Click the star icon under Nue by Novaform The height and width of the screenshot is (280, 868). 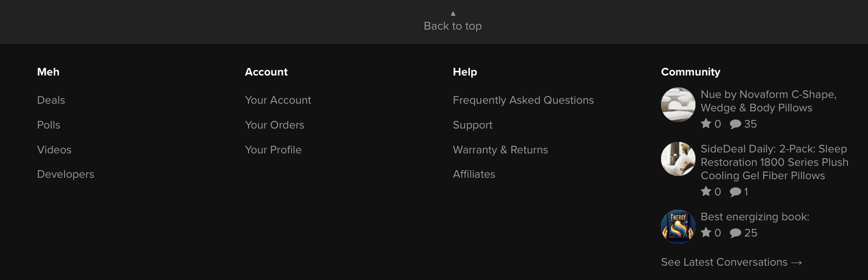706,124
